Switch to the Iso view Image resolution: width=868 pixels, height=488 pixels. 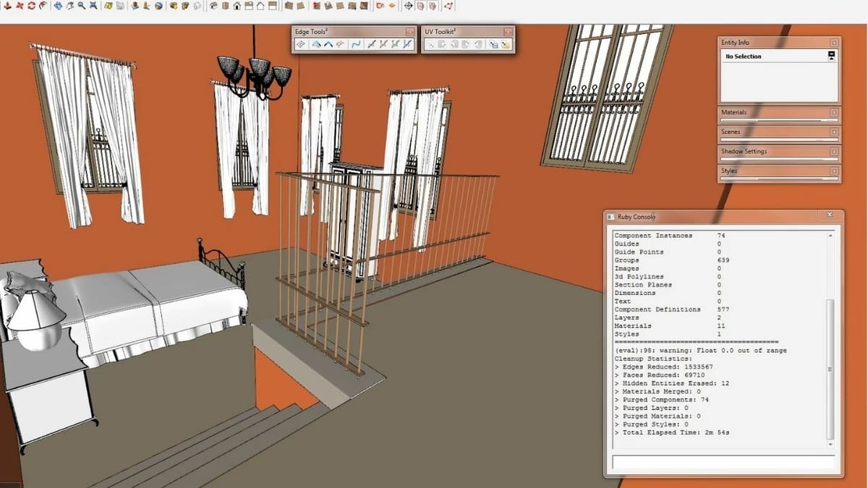[214, 6]
